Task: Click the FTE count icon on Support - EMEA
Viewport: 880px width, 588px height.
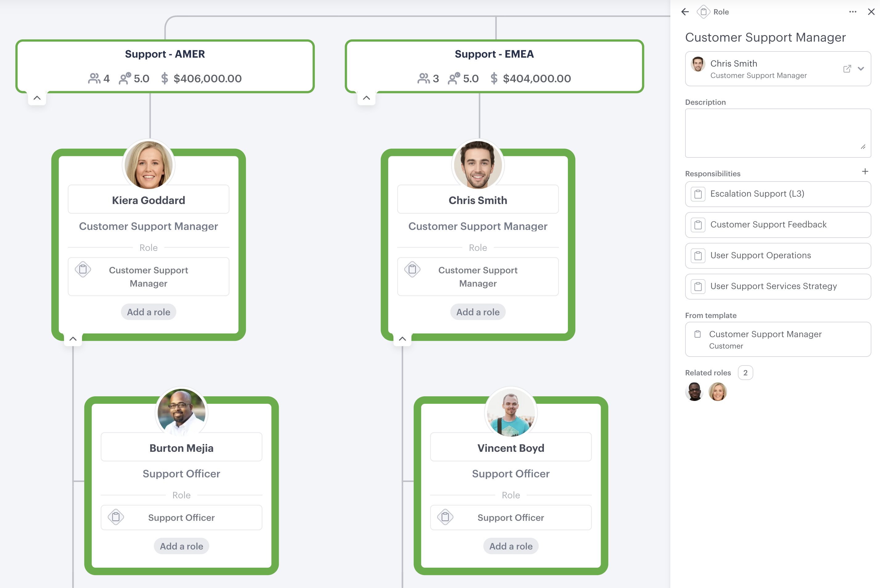Action: tap(453, 78)
